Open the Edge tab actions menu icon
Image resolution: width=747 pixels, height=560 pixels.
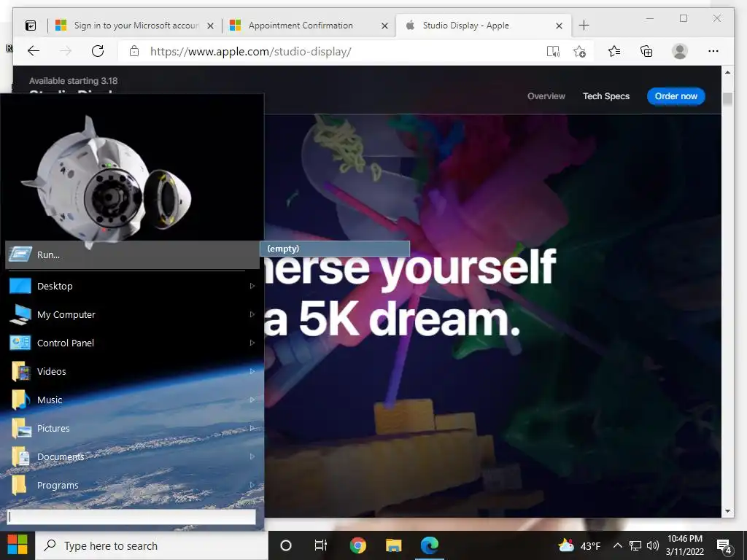tap(31, 26)
